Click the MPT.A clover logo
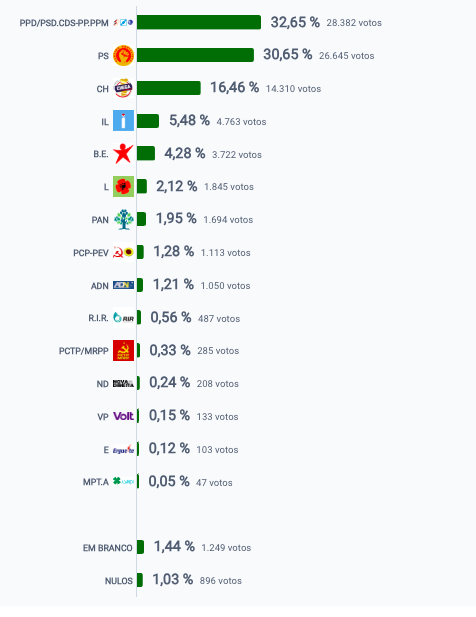476x617 pixels. (123, 482)
